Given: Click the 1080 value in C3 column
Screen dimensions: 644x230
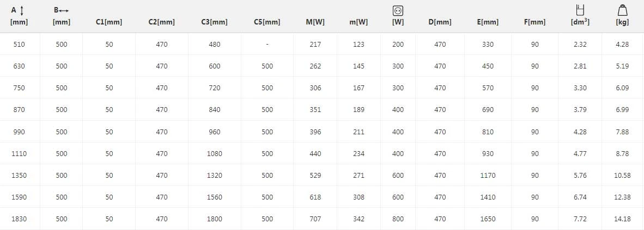Looking at the screenshot, I should (214, 153).
